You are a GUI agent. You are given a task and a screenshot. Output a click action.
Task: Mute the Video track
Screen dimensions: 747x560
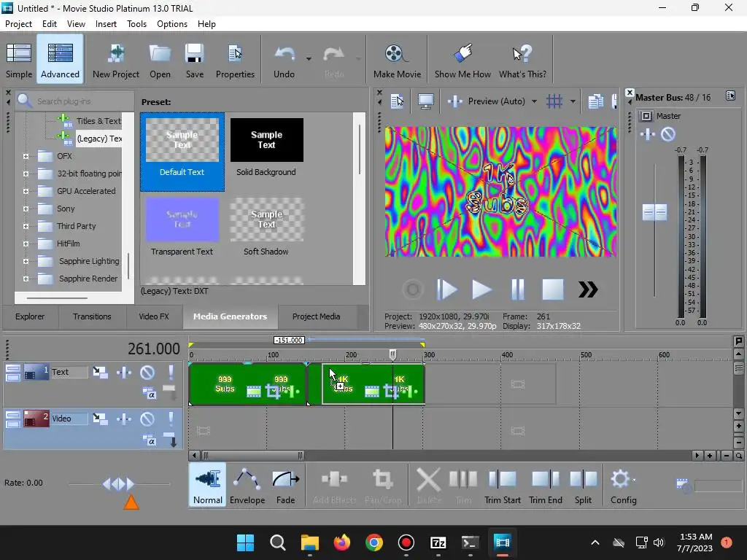(x=147, y=419)
